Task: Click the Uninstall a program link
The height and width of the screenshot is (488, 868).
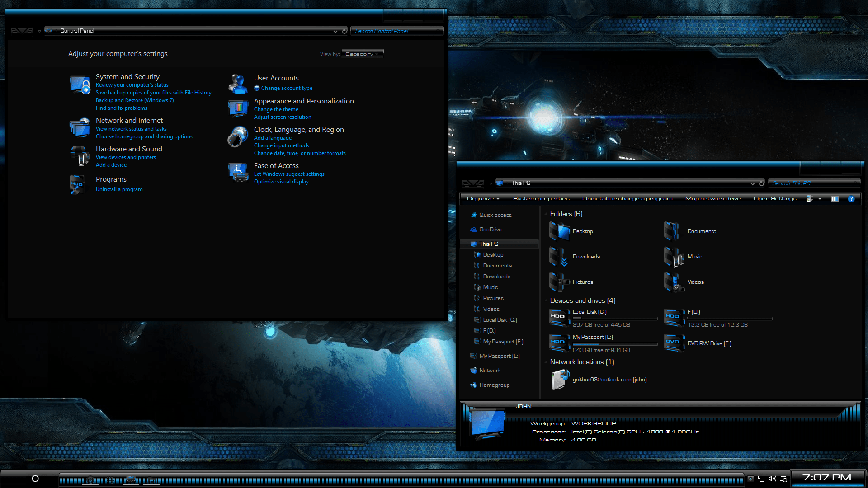Action: coord(119,189)
